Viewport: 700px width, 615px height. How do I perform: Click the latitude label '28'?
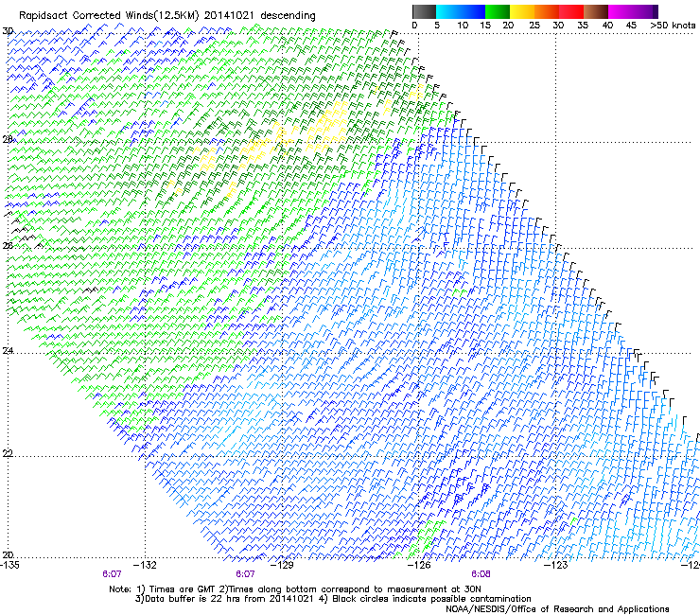tap(8, 139)
